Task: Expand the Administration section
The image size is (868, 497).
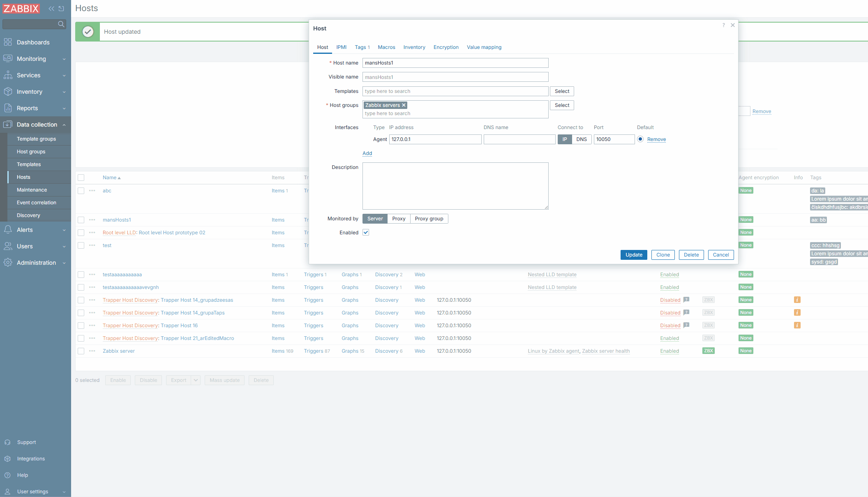Action: click(x=35, y=263)
